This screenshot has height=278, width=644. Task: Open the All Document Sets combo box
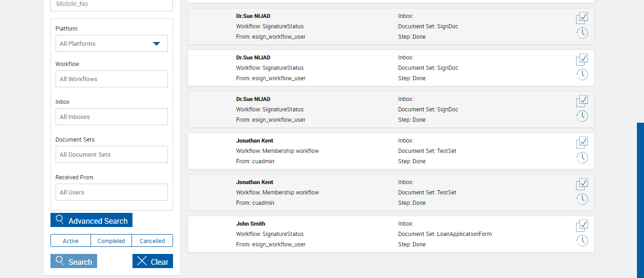[111, 154]
